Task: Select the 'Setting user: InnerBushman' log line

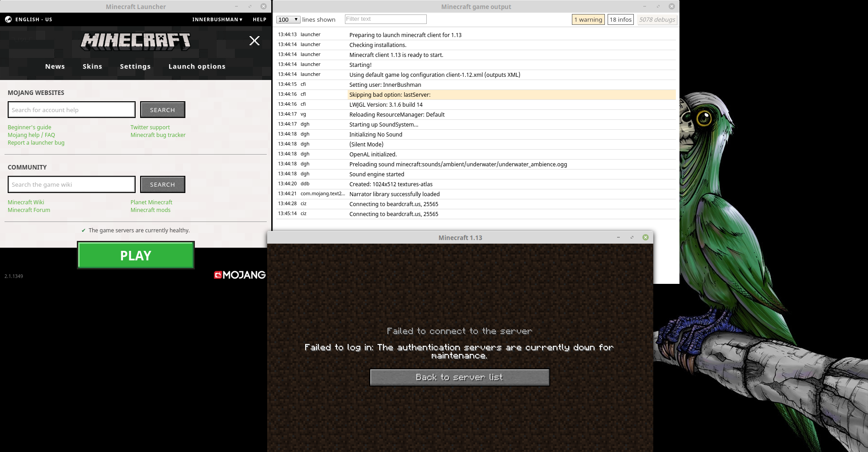Action: (x=476, y=85)
